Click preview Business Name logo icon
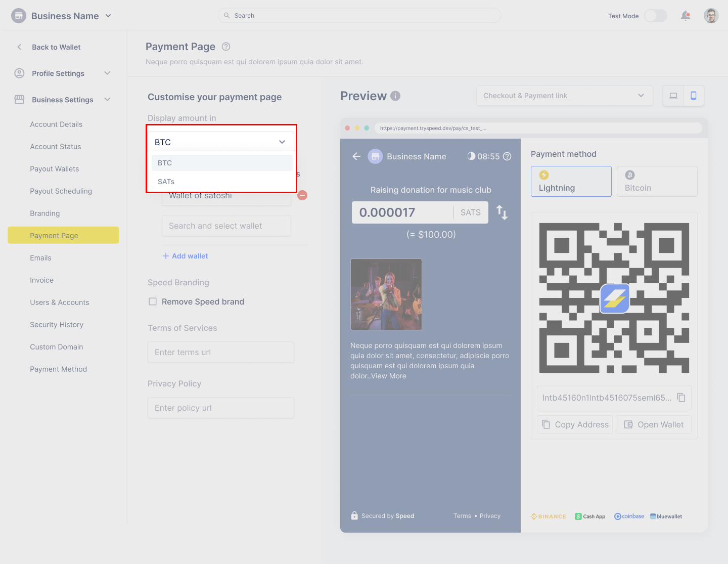The width and height of the screenshot is (728, 564). (375, 156)
